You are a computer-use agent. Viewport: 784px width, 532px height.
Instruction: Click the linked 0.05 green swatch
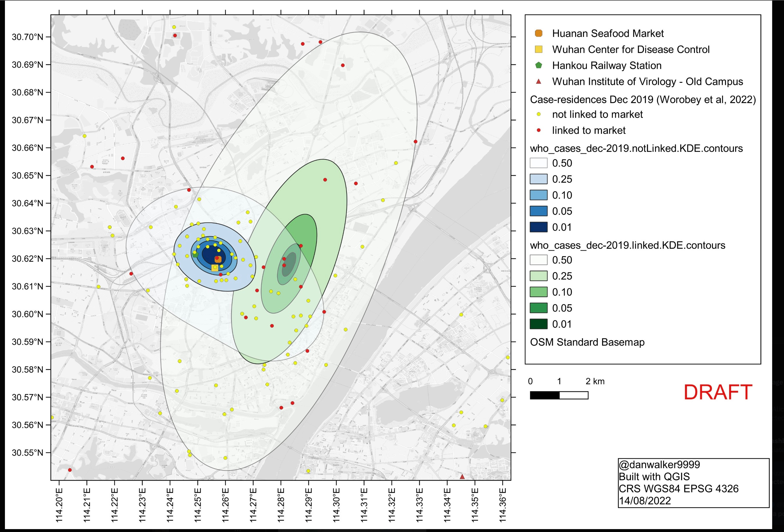click(x=538, y=308)
